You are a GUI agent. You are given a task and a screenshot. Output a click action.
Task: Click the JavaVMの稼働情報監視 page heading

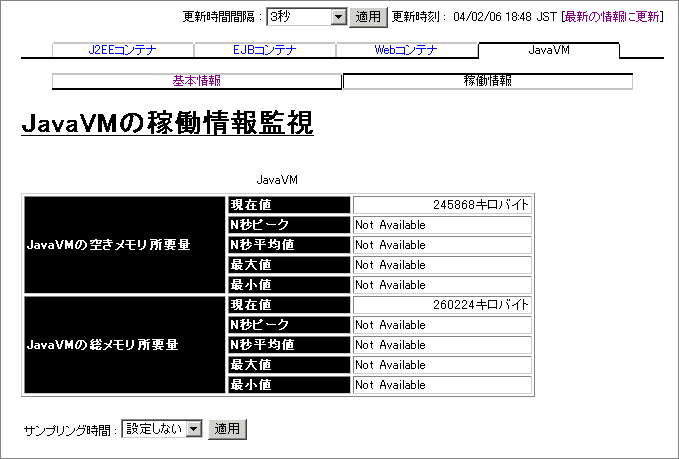(167, 124)
